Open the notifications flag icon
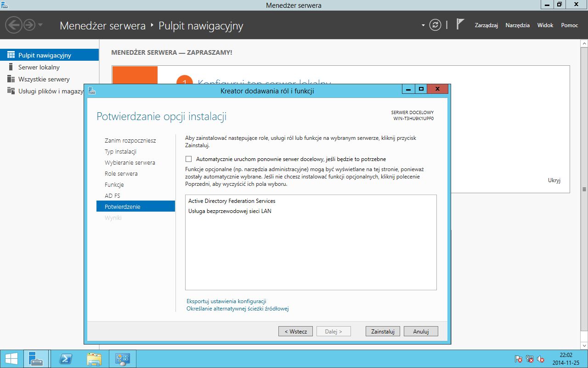This screenshot has width=588, height=368. point(460,24)
